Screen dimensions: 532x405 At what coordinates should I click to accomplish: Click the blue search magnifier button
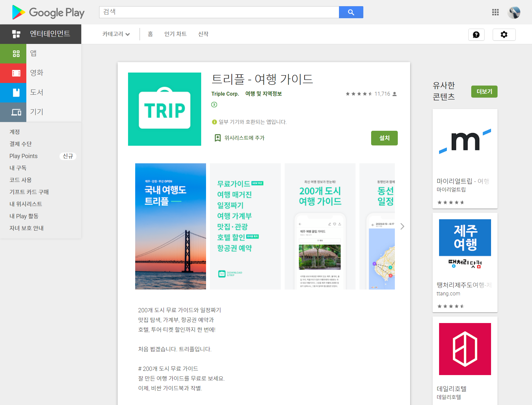351,12
